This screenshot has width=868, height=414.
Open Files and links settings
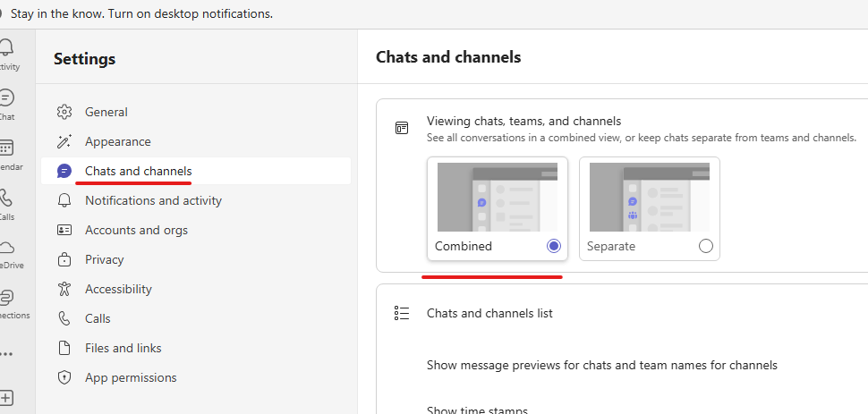[196, 348]
